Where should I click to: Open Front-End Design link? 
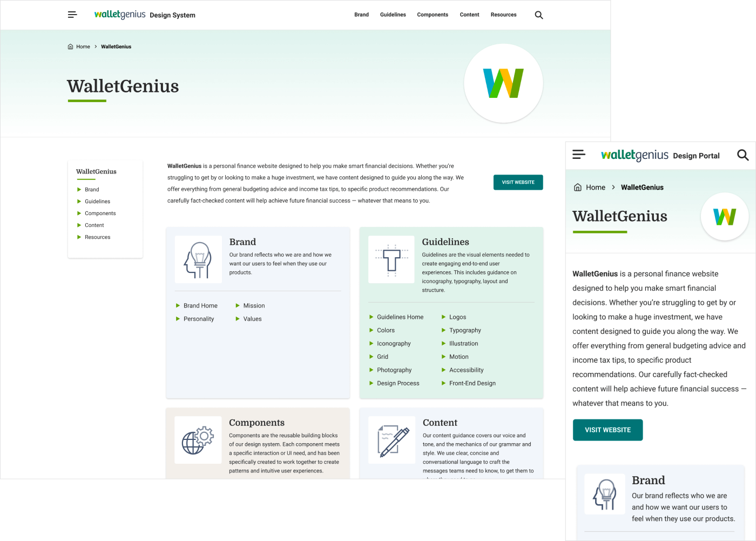[x=472, y=383]
